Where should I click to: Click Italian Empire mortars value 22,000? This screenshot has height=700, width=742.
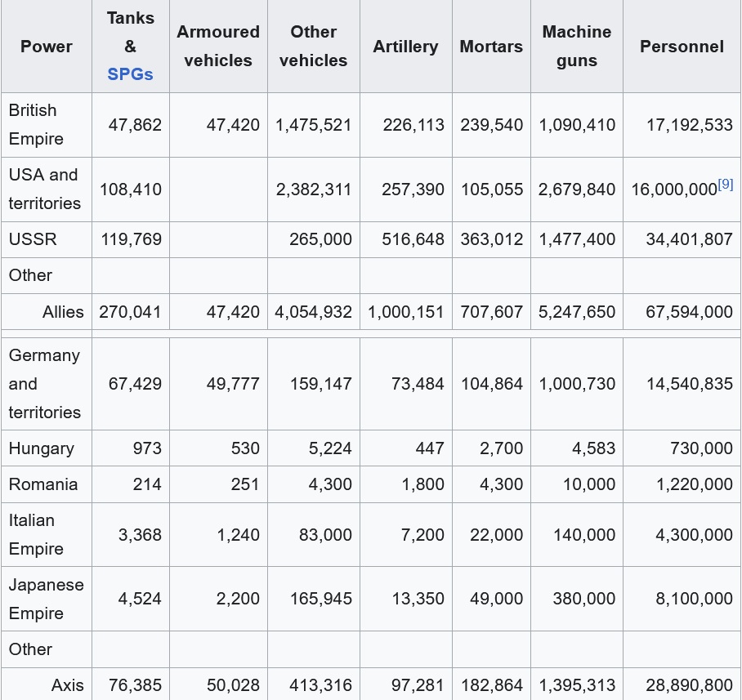tap(496, 535)
